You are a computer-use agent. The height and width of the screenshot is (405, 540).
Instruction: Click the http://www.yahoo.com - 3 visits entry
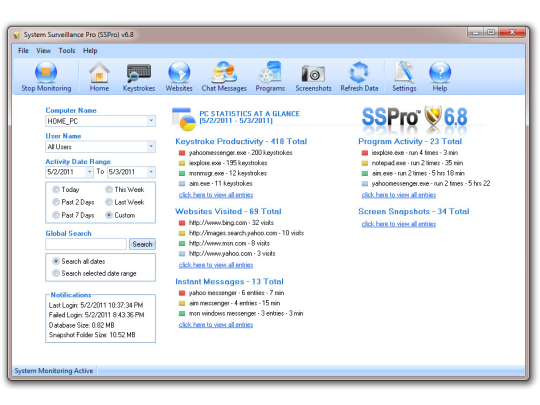click(x=232, y=254)
